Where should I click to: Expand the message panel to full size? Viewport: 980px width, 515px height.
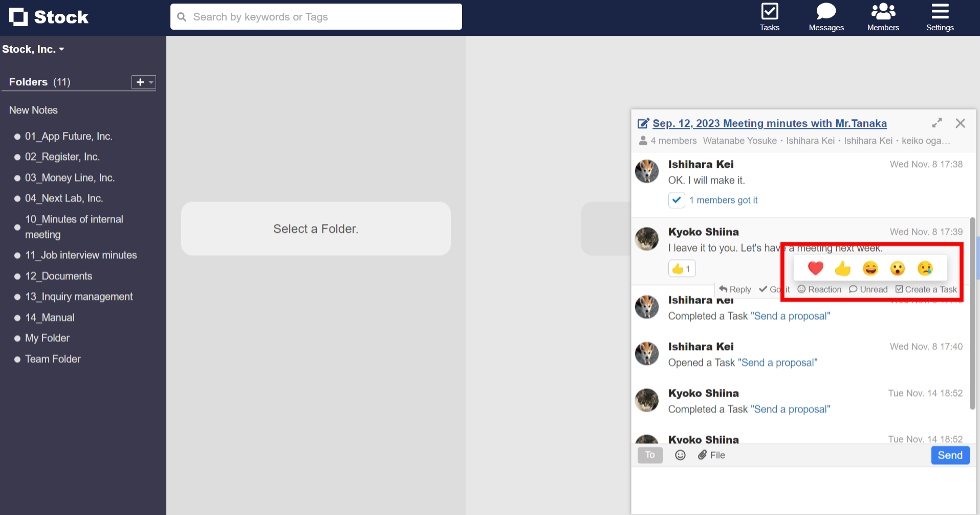click(x=937, y=123)
